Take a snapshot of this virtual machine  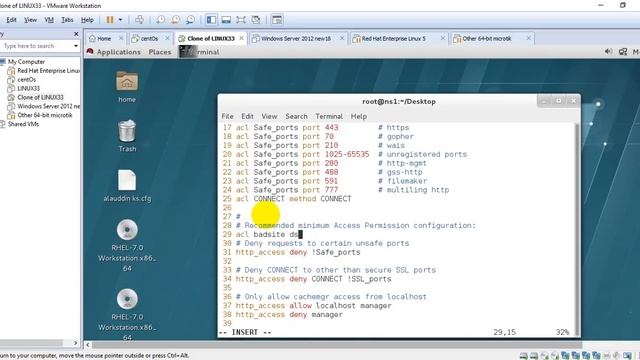tap(160, 20)
